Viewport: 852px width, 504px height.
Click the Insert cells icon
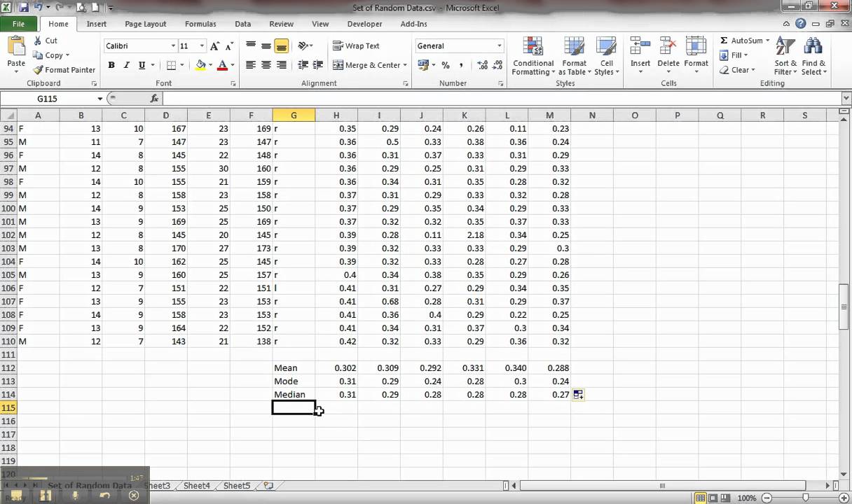click(x=640, y=47)
